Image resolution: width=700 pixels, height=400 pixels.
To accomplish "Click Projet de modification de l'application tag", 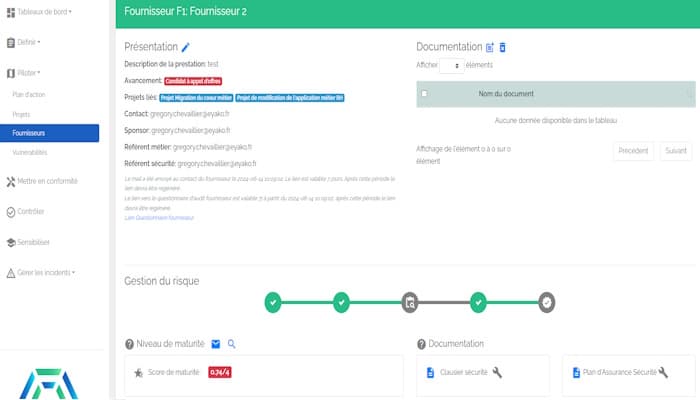I will point(290,98).
